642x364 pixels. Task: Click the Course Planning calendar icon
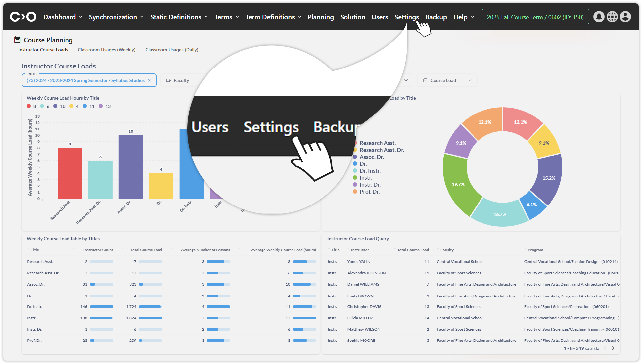[17, 40]
